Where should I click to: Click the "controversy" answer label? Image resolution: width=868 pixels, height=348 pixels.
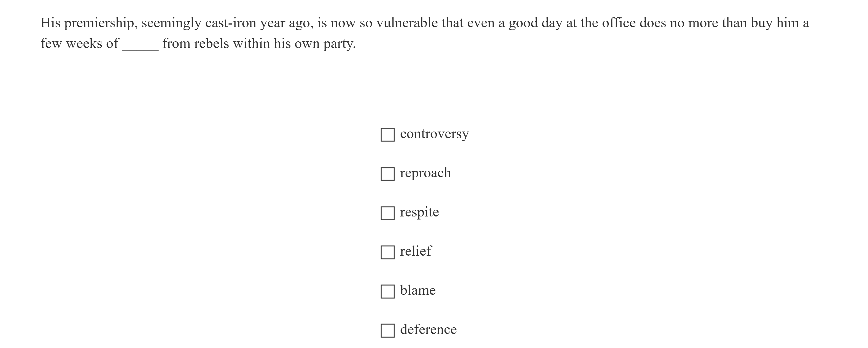click(434, 134)
